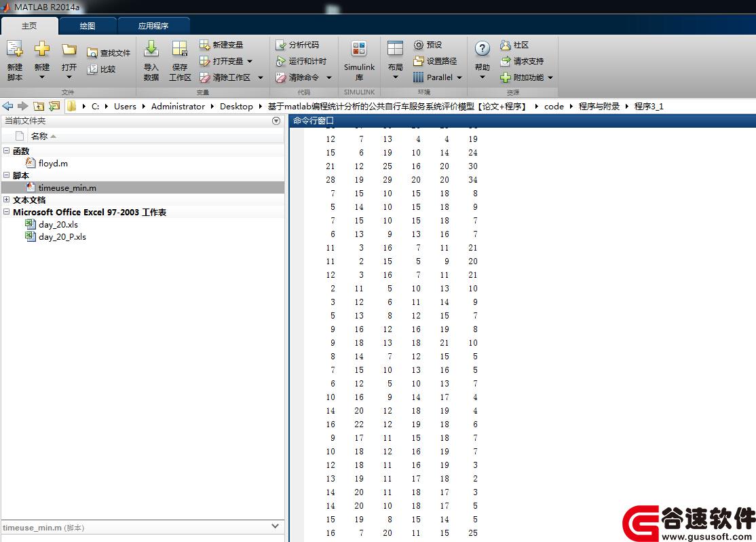Image resolution: width=756 pixels, height=542 pixels.
Task: Click the Command Window (命令行窗口) title bar
Action: point(522,121)
